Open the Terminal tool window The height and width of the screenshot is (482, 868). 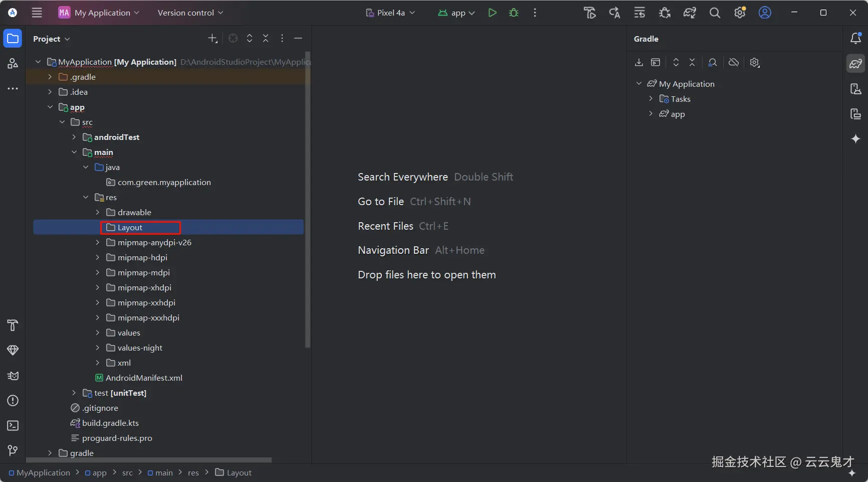[x=13, y=426]
